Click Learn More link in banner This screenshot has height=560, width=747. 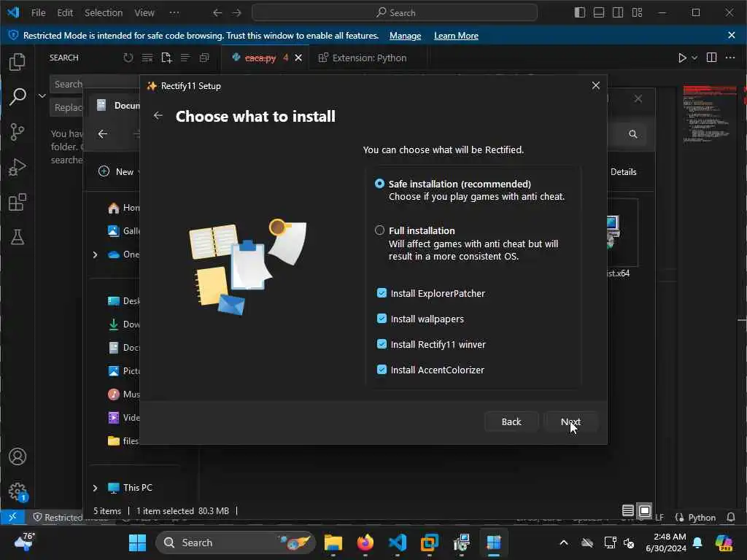click(456, 36)
